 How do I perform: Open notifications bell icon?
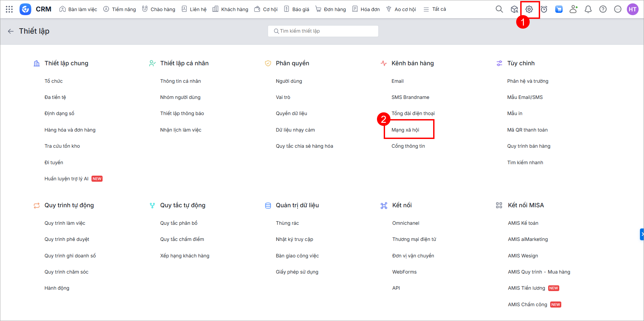(x=588, y=9)
